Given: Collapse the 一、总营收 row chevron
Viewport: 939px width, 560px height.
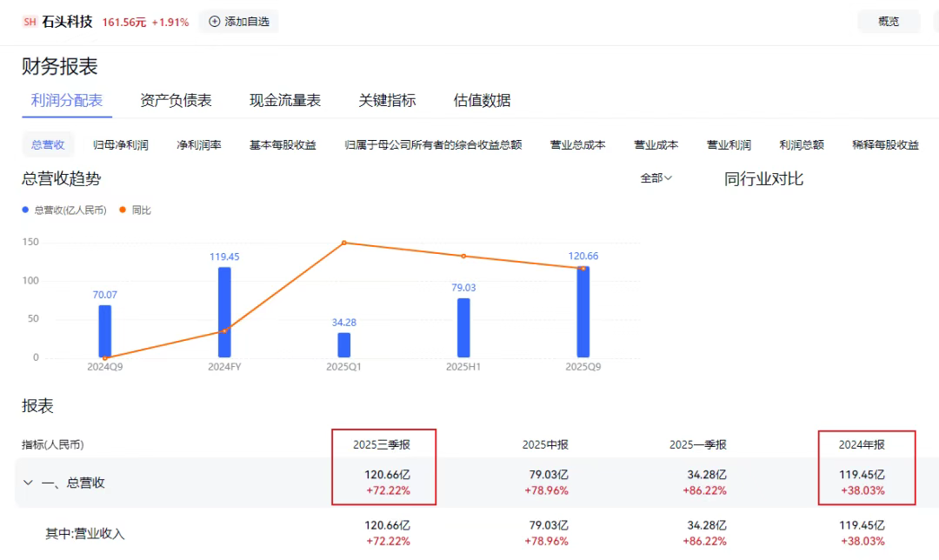Looking at the screenshot, I should pos(28,483).
